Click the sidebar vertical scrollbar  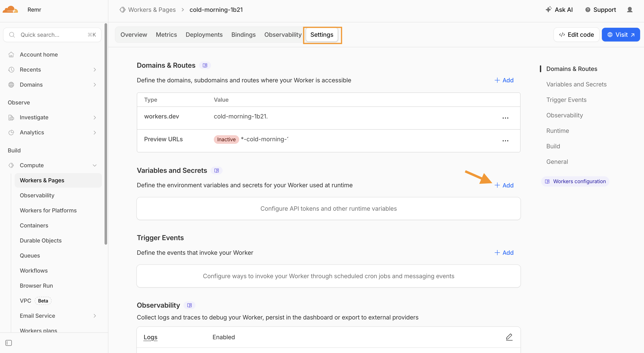tap(106, 134)
